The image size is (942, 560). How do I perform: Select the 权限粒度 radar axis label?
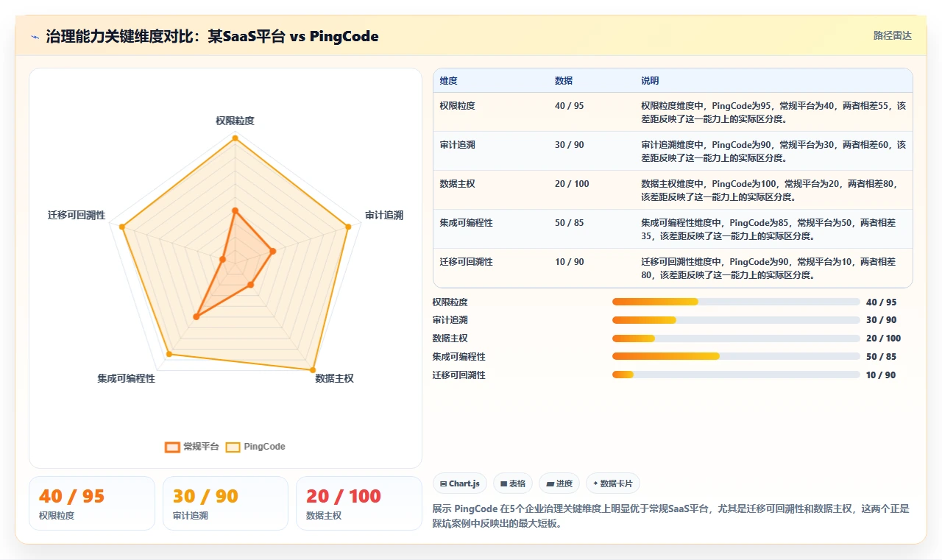click(235, 121)
